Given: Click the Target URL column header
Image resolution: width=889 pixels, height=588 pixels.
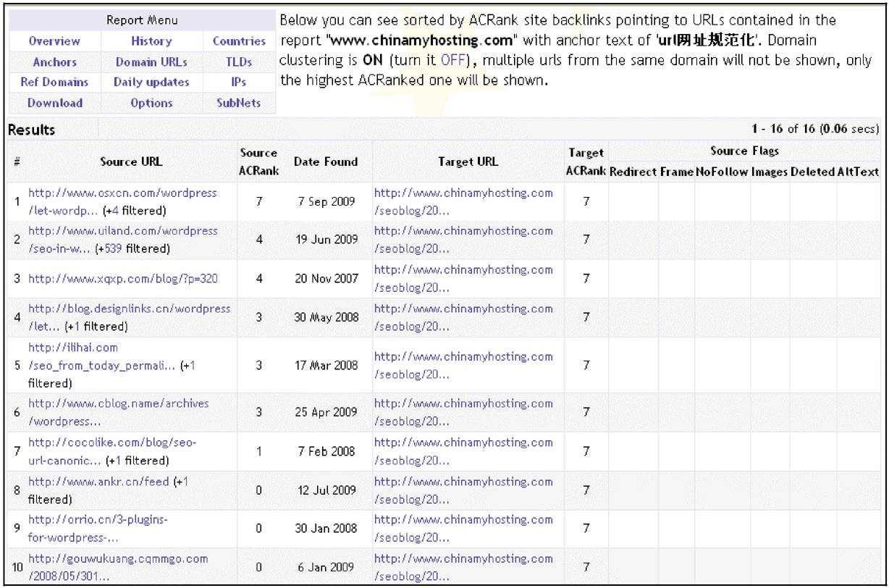Looking at the screenshot, I should pyautogui.click(x=468, y=161).
